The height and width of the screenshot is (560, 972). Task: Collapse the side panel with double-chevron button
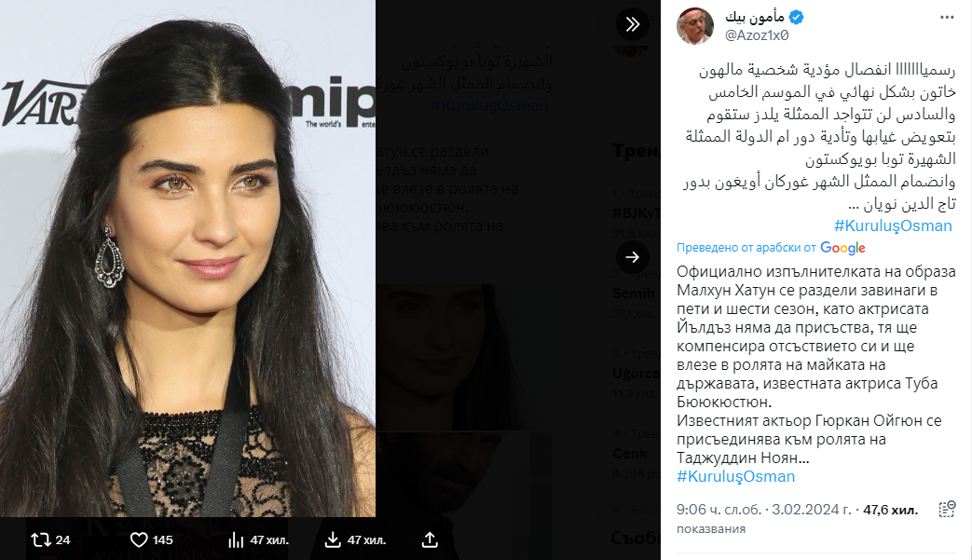click(632, 24)
